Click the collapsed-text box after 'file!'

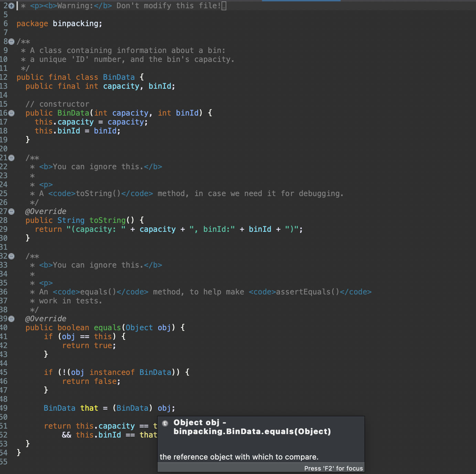point(224,6)
